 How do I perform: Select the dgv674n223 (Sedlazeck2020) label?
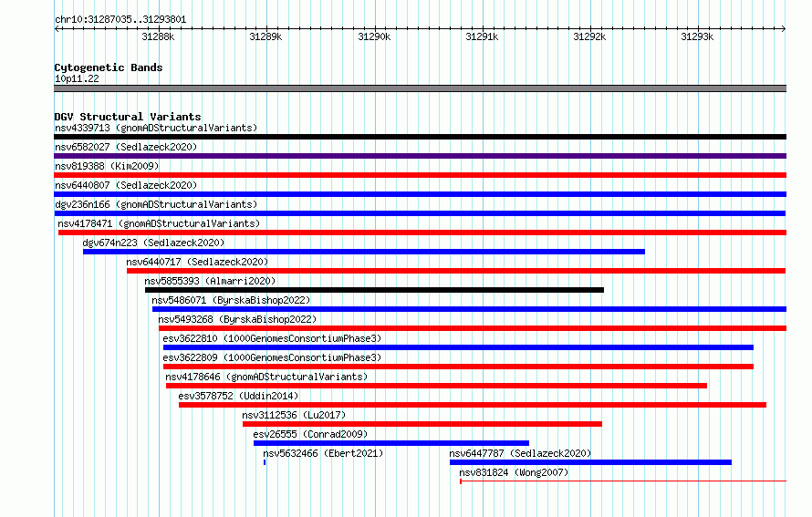coord(154,243)
